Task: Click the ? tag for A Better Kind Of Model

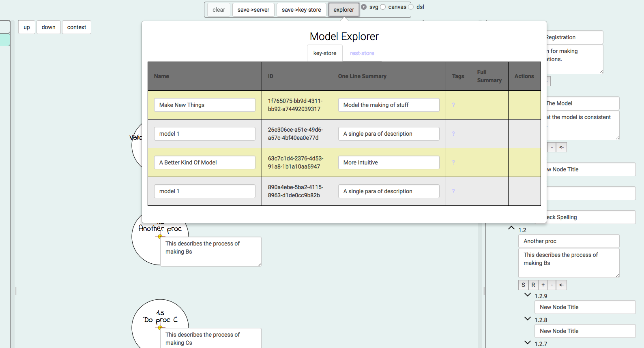Action: [x=453, y=162]
